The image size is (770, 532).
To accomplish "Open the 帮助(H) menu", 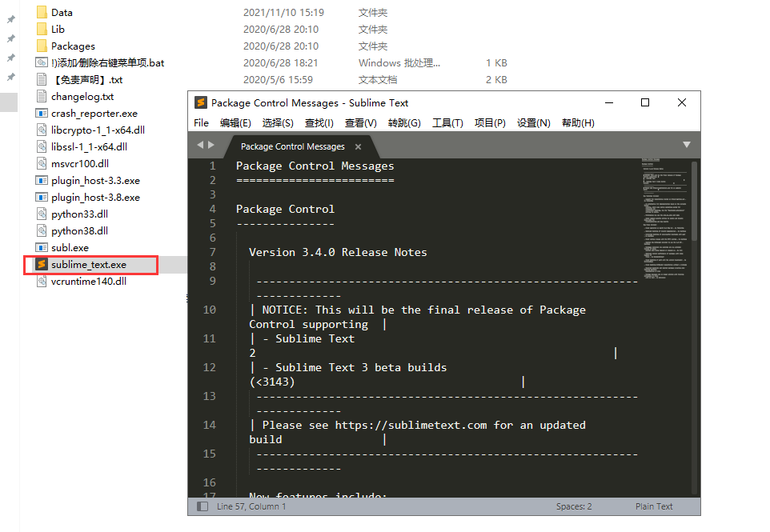I will click(578, 122).
